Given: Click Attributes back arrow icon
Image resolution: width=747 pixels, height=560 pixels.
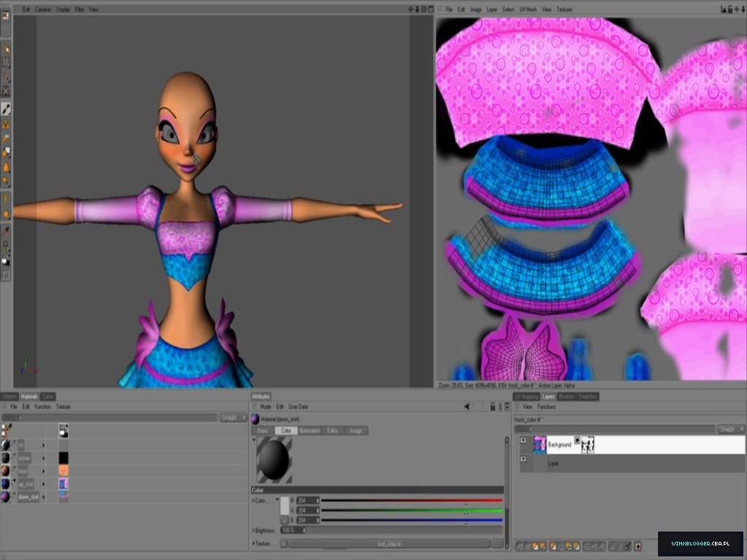Looking at the screenshot, I should tap(466, 407).
